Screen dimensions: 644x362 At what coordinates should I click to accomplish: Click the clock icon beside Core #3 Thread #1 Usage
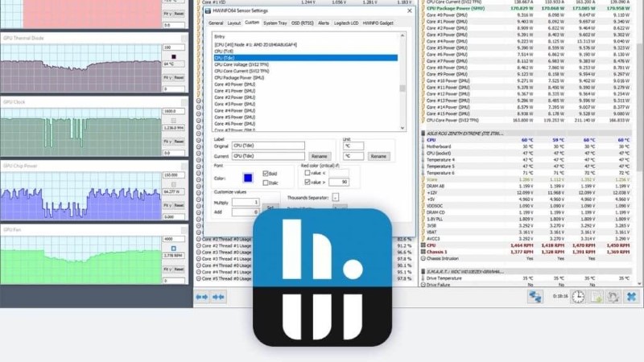point(198,259)
